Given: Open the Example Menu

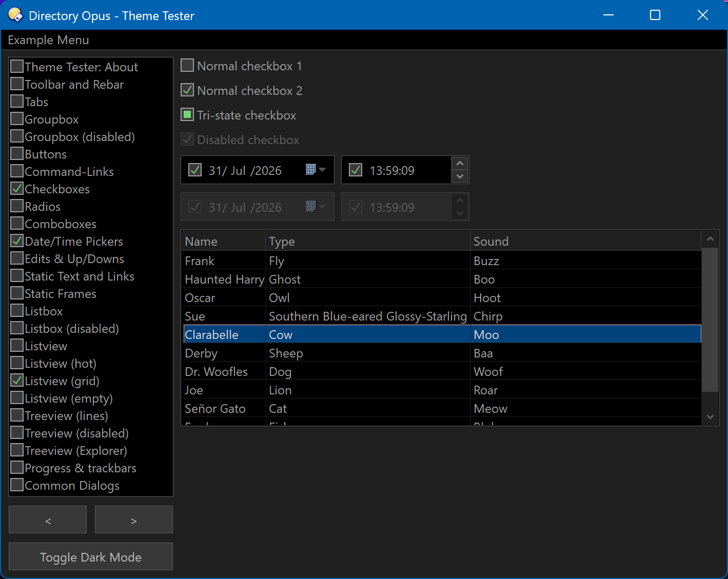Looking at the screenshot, I should [48, 40].
